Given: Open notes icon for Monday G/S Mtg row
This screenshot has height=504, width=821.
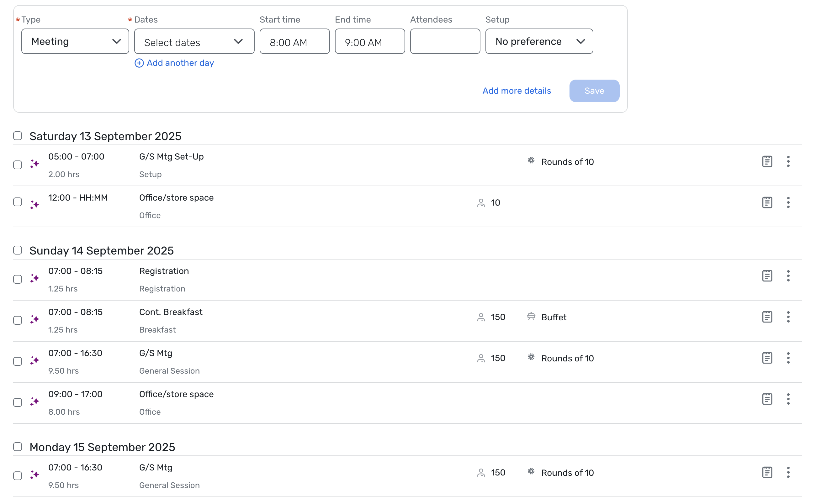Looking at the screenshot, I should 767,472.
